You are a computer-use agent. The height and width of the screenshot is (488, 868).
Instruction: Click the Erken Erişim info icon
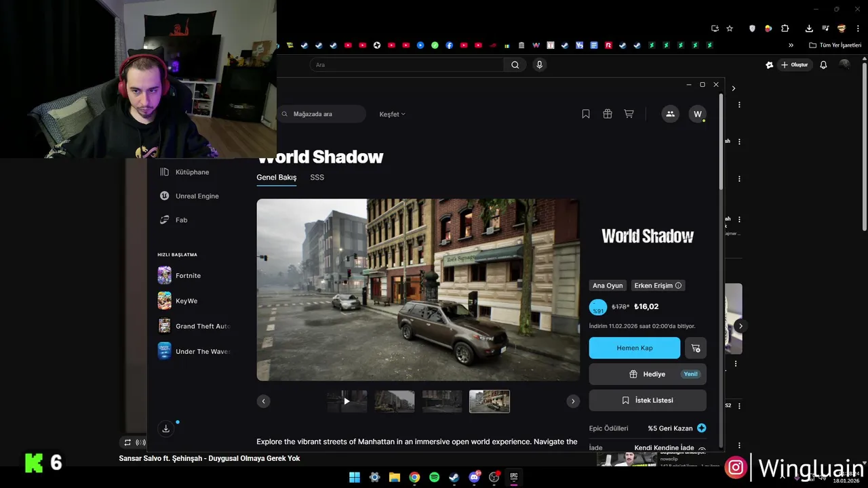click(678, 285)
